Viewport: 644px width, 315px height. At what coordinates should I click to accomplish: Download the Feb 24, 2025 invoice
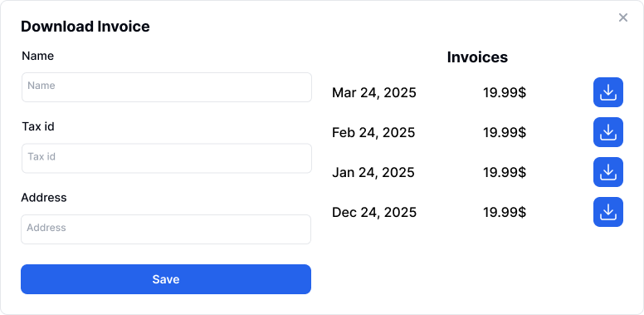pos(607,132)
